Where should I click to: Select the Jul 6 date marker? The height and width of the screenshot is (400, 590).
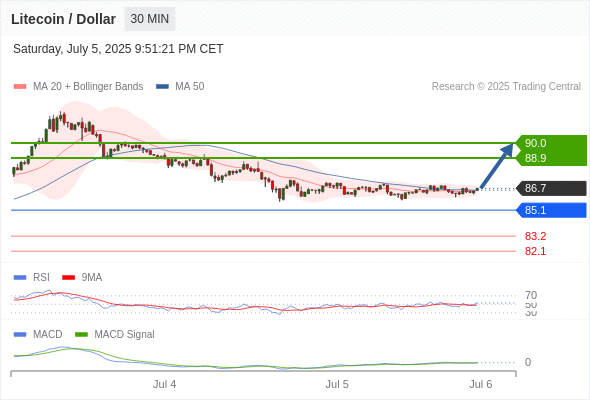(x=481, y=384)
